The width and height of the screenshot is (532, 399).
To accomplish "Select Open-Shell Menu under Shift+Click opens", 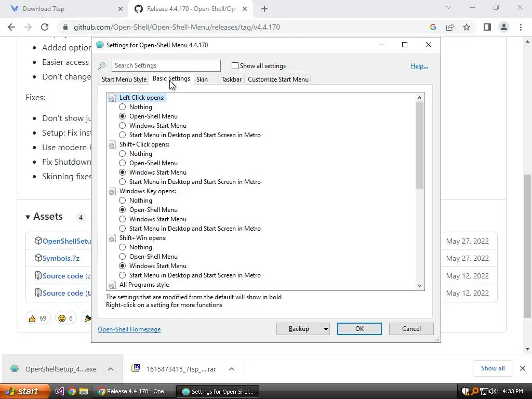I will [123, 163].
